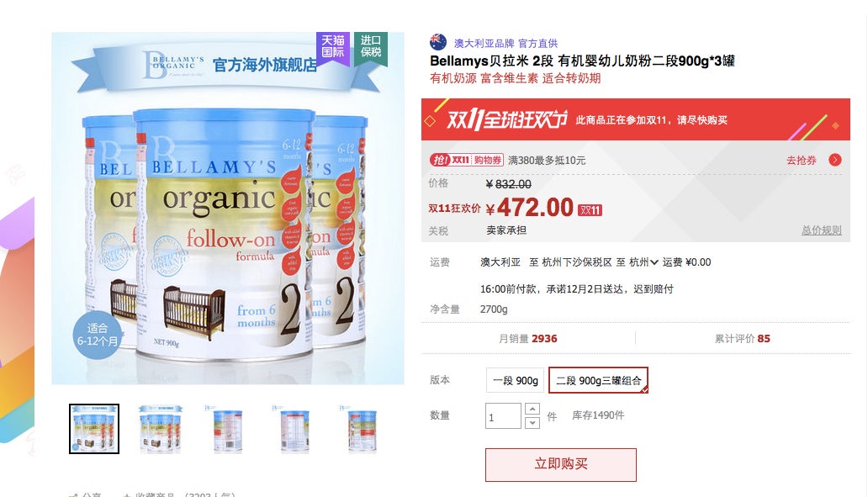
Task: Increase quantity with the up arrow
Action: [532, 409]
